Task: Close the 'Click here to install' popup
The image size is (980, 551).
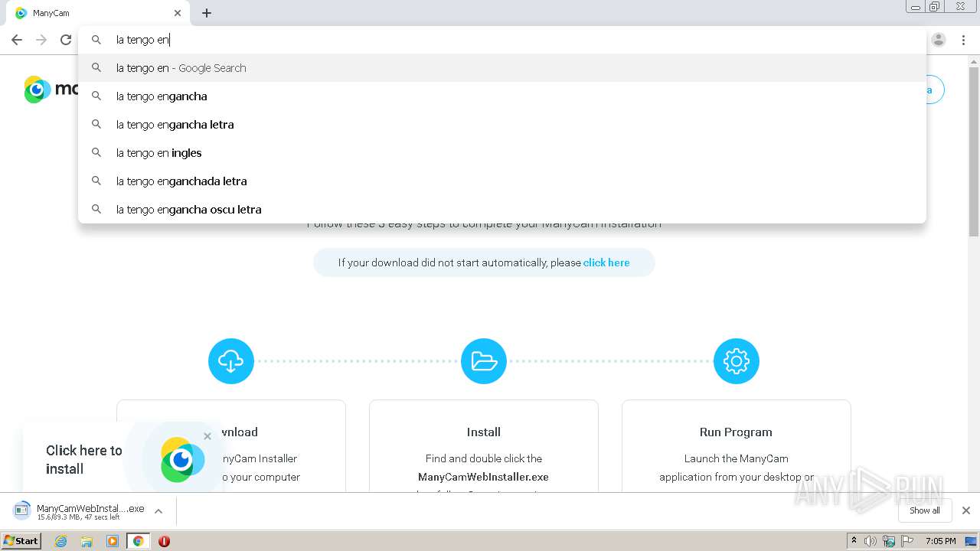Action: pos(207,436)
